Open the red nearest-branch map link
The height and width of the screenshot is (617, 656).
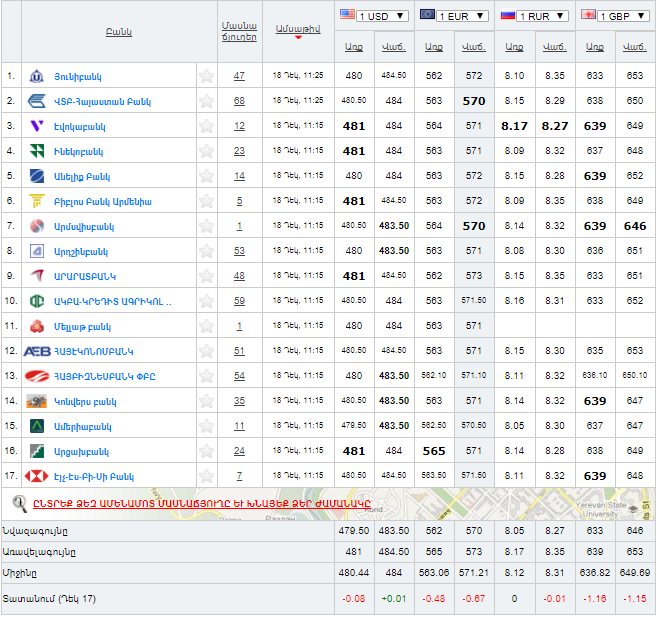click(x=202, y=503)
